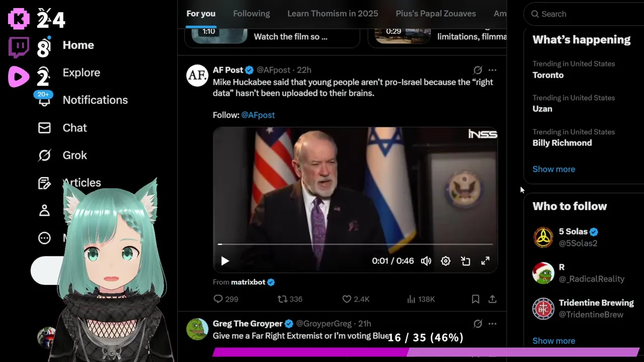Repost the AF Post tweet
This screenshot has width=644, height=362.
[x=290, y=299]
